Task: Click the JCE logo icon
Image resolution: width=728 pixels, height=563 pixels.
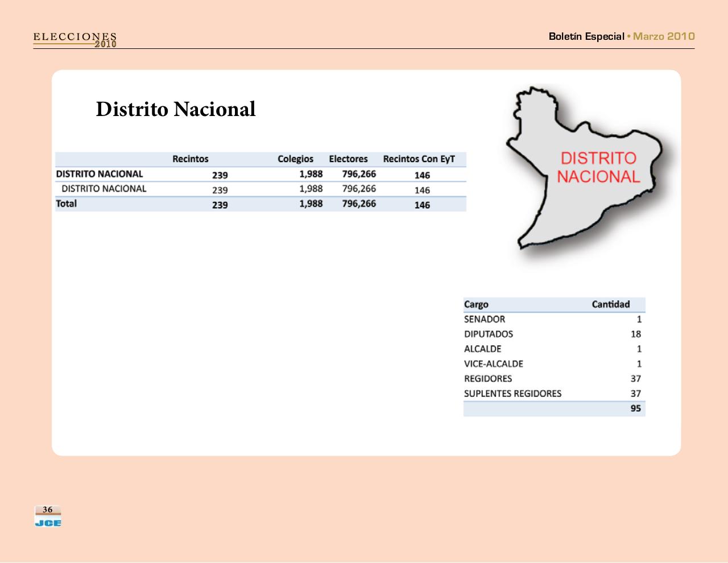Action: pos(48,520)
